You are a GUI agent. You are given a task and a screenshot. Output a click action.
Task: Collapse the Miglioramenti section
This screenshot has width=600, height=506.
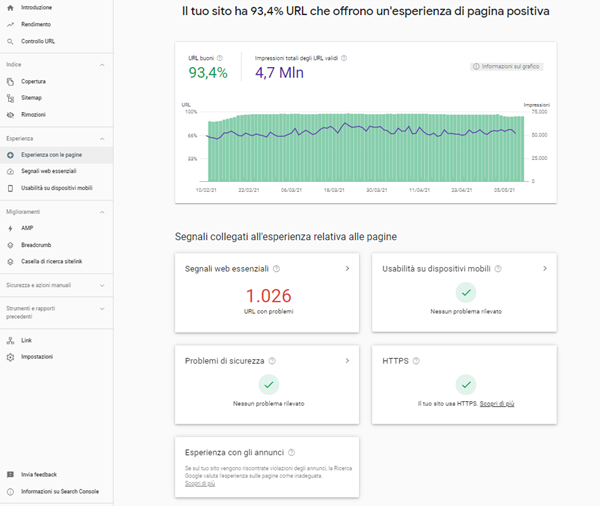pos(102,212)
